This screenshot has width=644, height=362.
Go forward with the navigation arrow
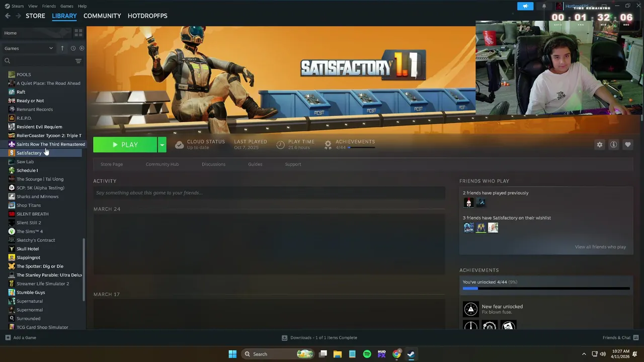click(18, 16)
